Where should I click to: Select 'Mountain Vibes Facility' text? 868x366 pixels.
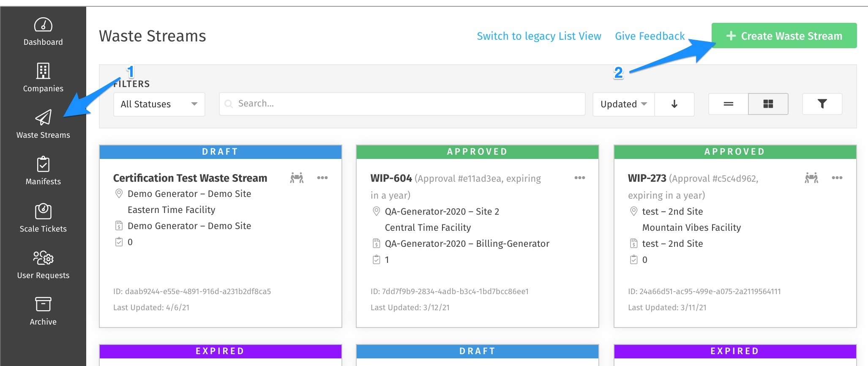691,227
